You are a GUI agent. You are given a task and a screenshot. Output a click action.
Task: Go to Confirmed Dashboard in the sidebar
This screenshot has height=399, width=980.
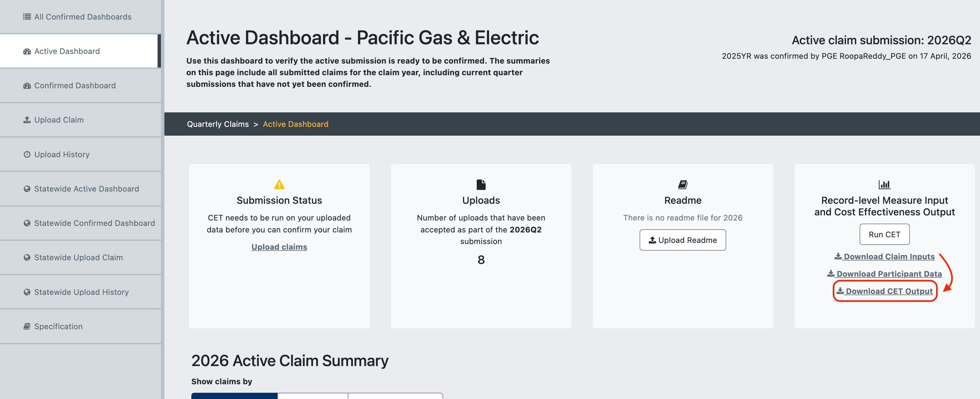tap(80, 86)
